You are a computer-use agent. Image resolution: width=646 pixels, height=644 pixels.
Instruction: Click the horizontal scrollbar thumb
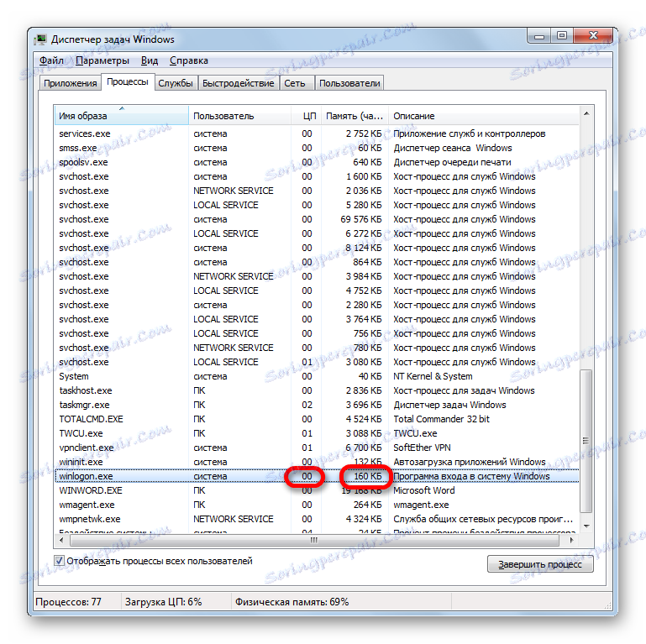[x=314, y=540]
